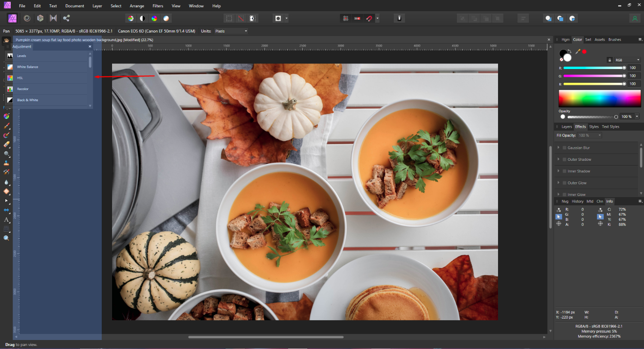Select the Erase Brush tool

6,144
